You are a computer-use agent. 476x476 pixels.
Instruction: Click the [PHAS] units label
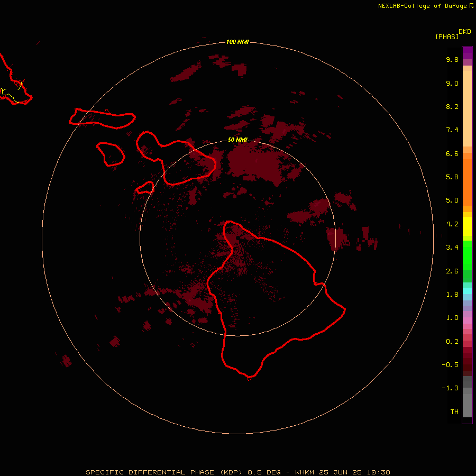[x=447, y=37]
